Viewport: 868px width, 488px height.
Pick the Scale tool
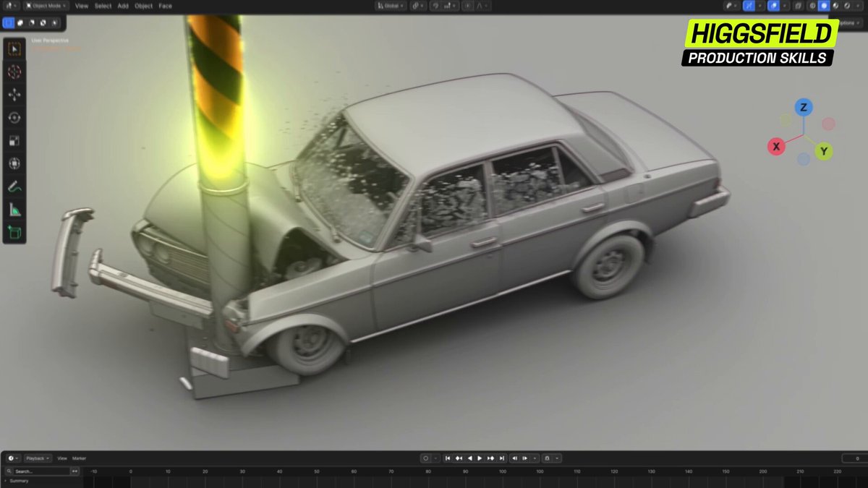(x=14, y=141)
